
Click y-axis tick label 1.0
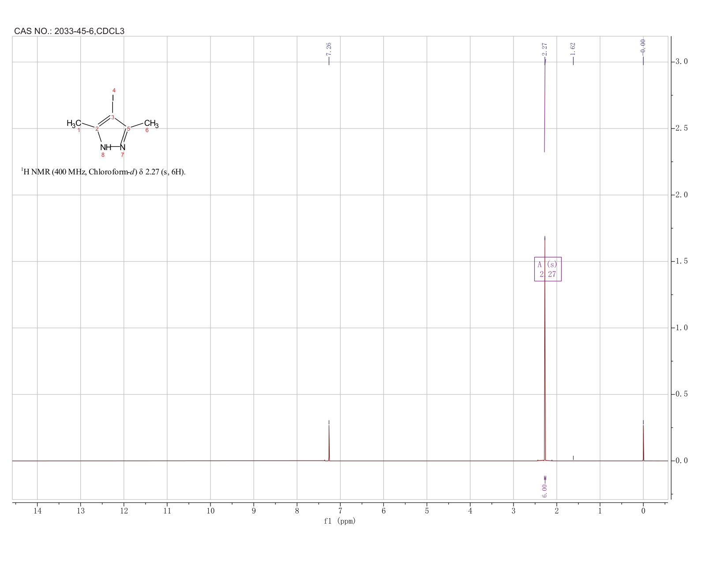(x=682, y=328)
